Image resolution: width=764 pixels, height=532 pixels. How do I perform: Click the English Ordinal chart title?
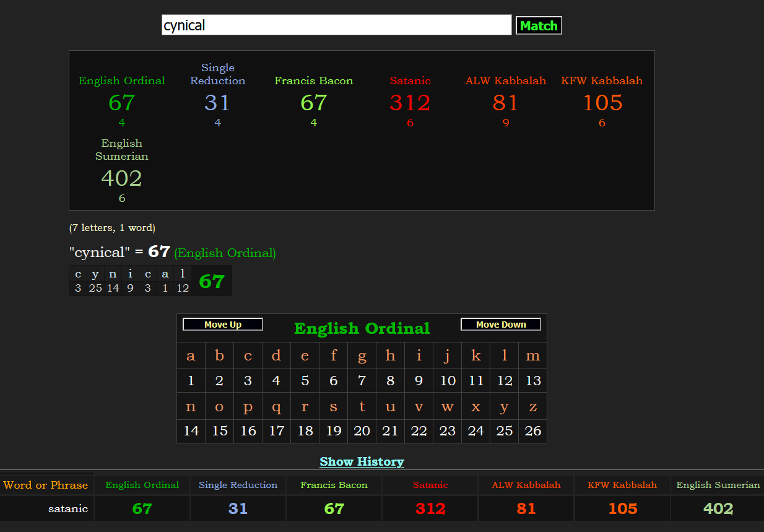coord(362,328)
